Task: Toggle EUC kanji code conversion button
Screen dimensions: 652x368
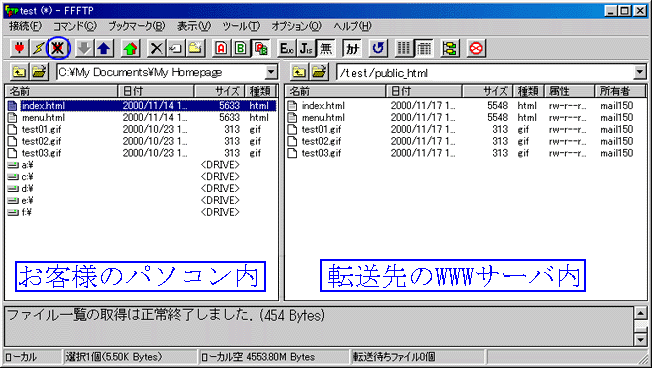Action: point(286,49)
